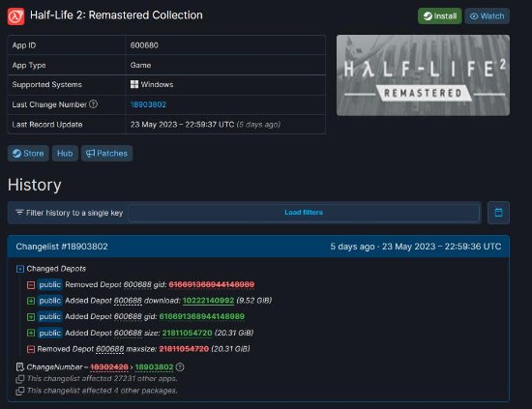
Task: Click the Half-Life 2 Remastered header image
Action: 423,75
